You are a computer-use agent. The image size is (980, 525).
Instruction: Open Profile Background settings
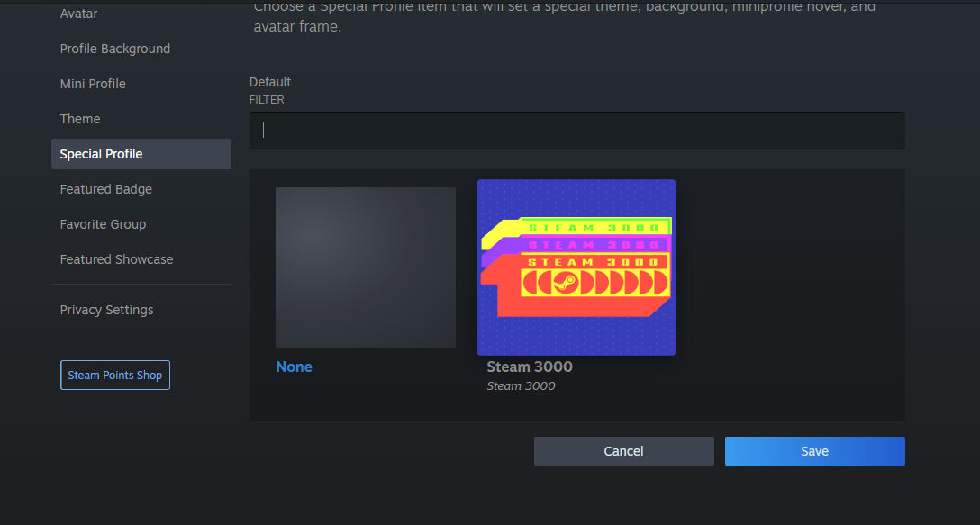[115, 49]
